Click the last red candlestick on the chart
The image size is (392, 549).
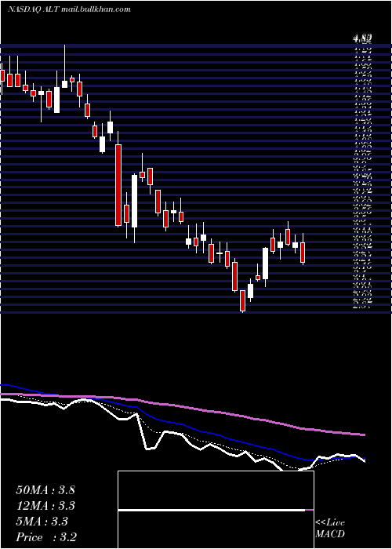tap(303, 252)
